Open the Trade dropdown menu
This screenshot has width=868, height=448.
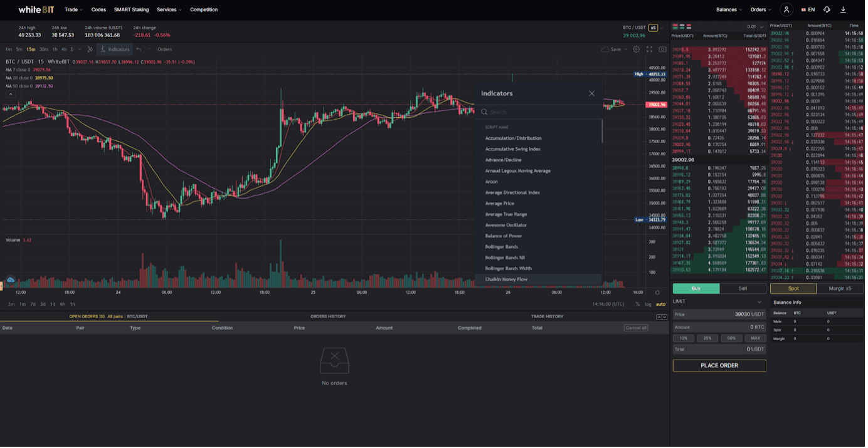(74, 9)
